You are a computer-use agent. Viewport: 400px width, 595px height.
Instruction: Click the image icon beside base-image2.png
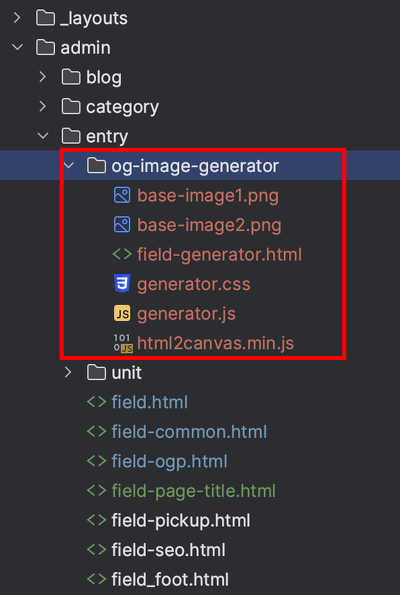pyautogui.click(x=122, y=225)
